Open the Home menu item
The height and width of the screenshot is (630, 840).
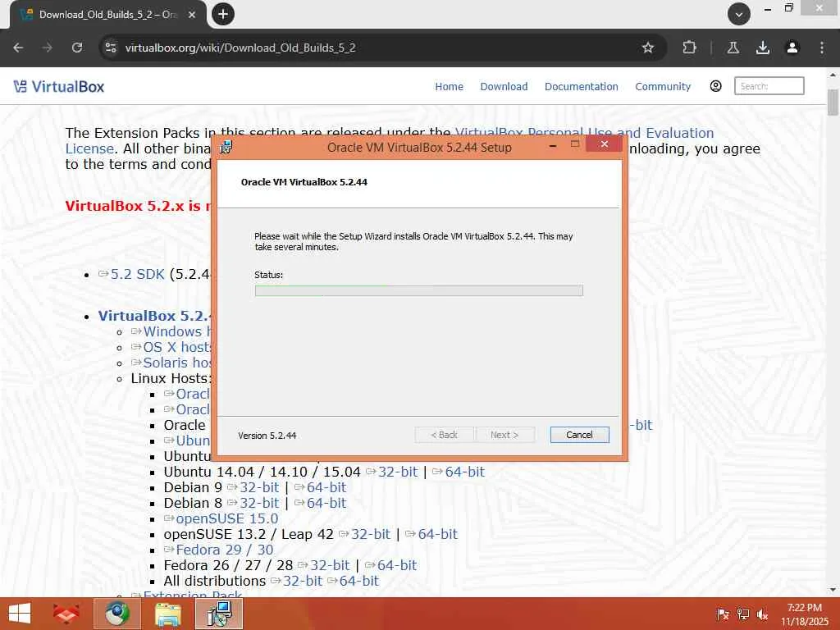[449, 86]
